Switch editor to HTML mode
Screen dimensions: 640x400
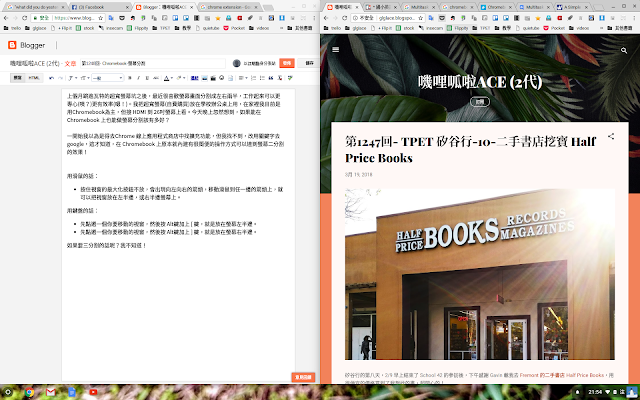34,78
